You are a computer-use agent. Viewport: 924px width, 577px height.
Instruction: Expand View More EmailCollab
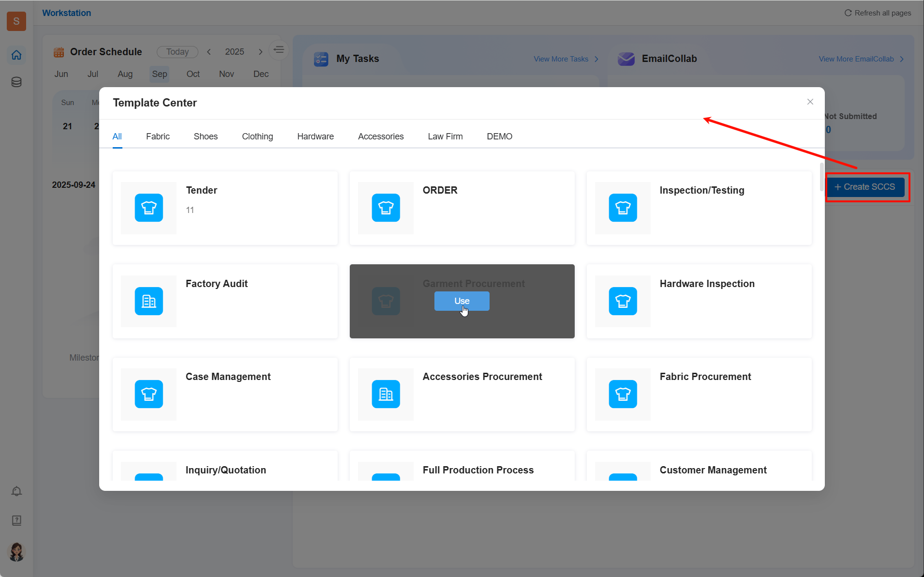pyautogui.click(x=861, y=59)
